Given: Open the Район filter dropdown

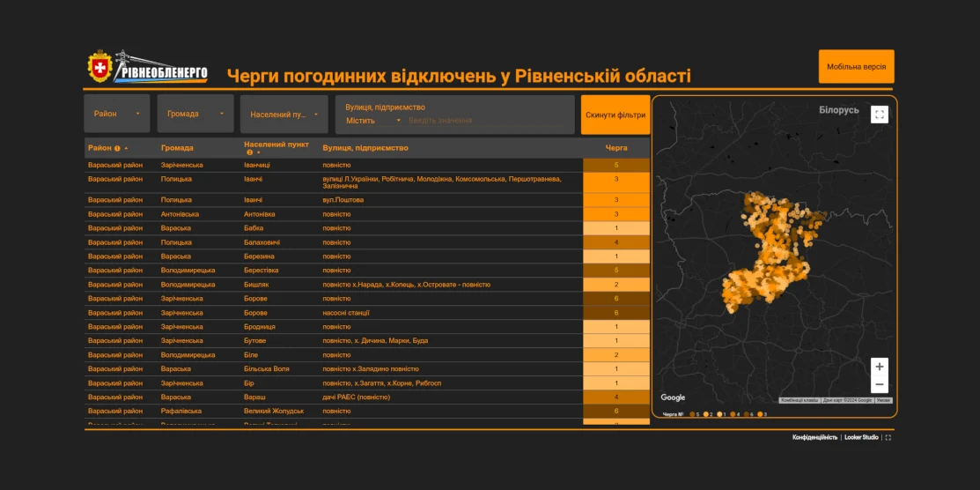Looking at the screenshot, I should click(117, 114).
